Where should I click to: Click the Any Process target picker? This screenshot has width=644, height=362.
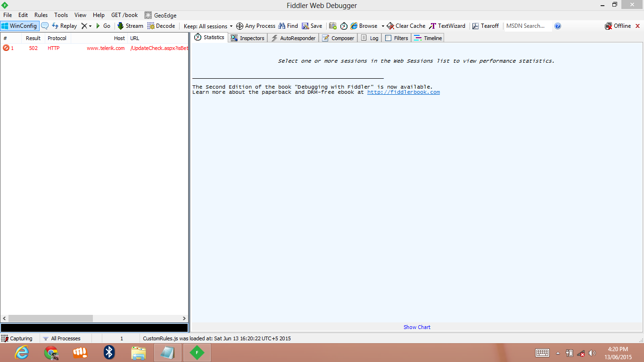tap(256, 26)
